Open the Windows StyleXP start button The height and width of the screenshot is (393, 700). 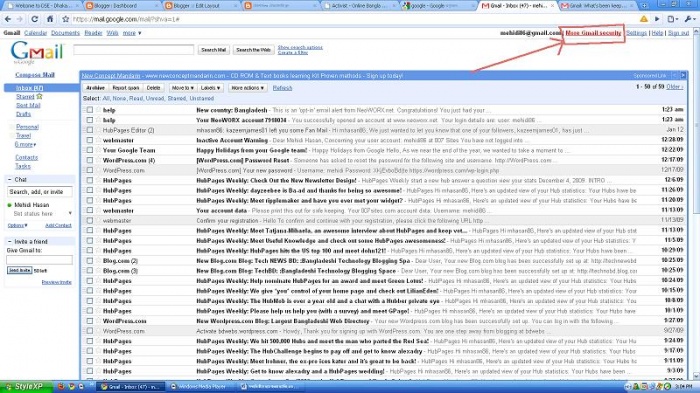coord(25,387)
